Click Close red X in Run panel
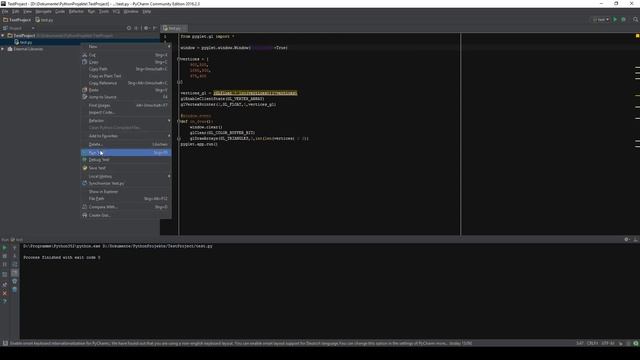Viewport: 640px width, 360px height. tap(4, 293)
